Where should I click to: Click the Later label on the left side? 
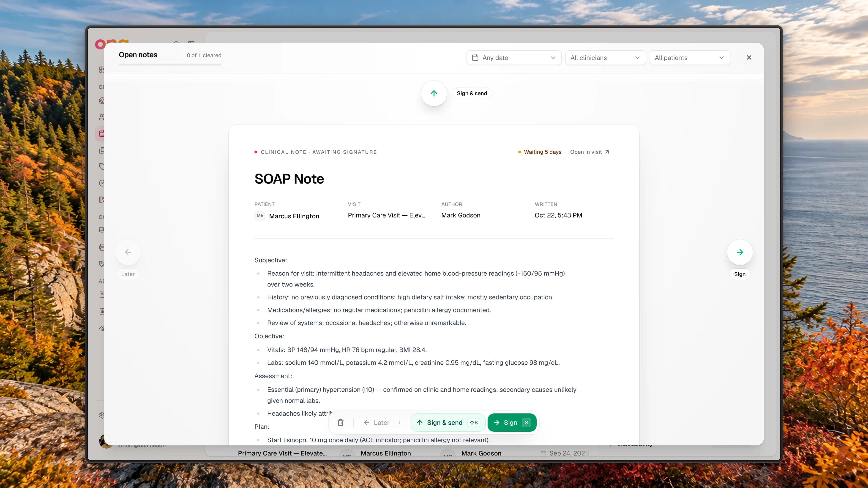(x=128, y=274)
